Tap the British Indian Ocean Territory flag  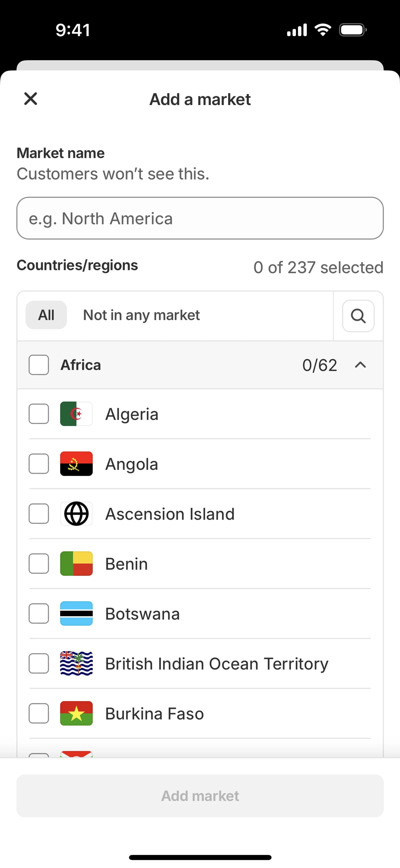tap(76, 663)
